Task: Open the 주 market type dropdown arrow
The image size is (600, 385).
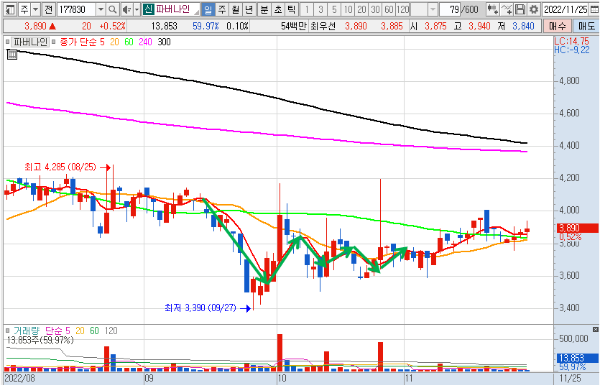Action: click(36, 9)
